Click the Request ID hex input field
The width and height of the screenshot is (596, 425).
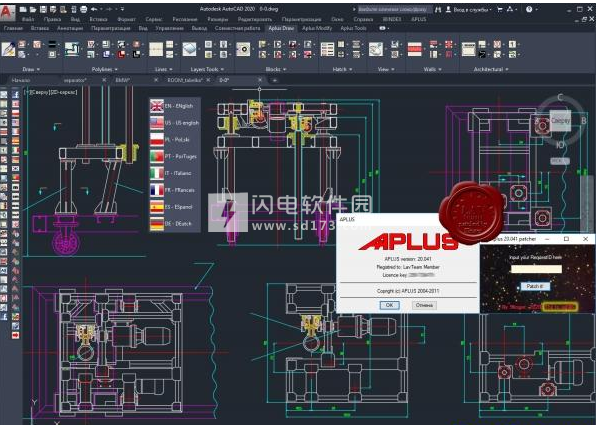tap(536, 269)
